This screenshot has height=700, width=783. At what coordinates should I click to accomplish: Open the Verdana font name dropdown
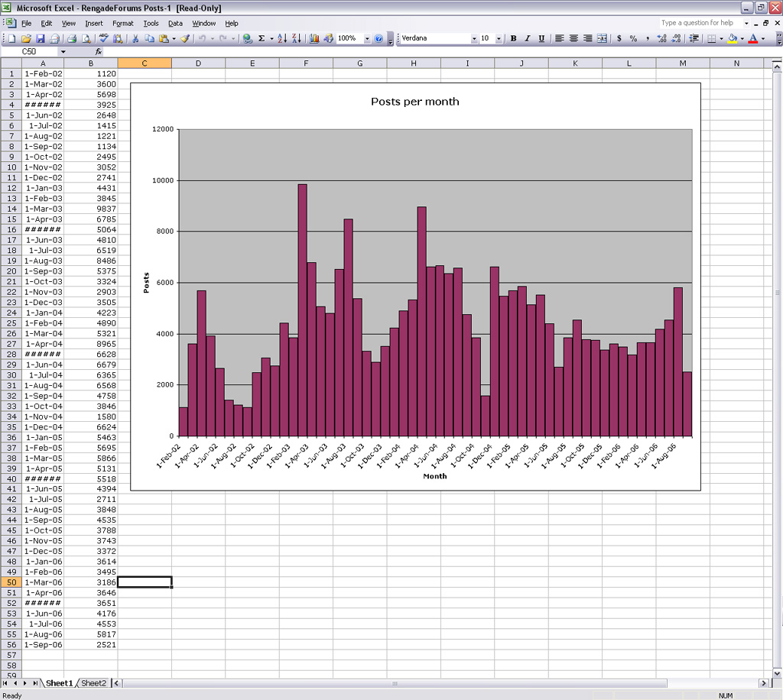click(x=474, y=38)
